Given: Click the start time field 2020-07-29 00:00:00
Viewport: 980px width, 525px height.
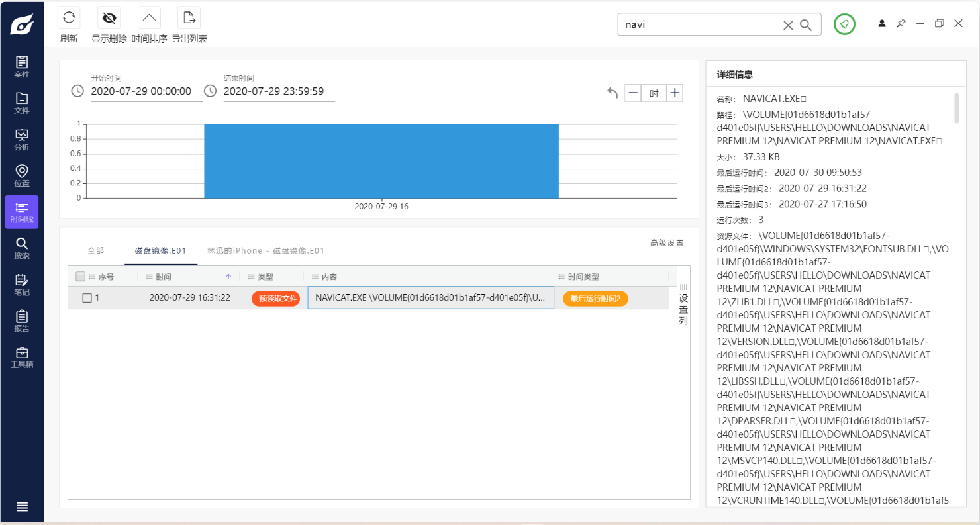Looking at the screenshot, I should coord(145,92).
